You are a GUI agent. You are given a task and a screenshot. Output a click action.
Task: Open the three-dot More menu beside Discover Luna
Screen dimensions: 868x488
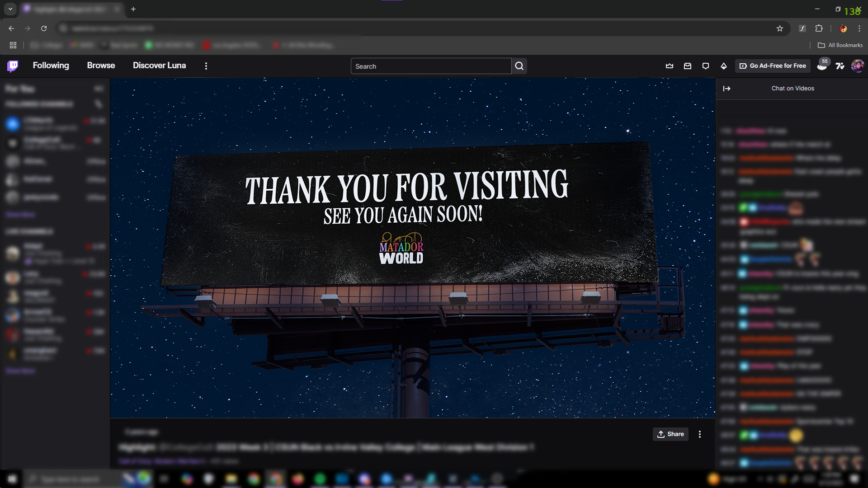(x=206, y=66)
